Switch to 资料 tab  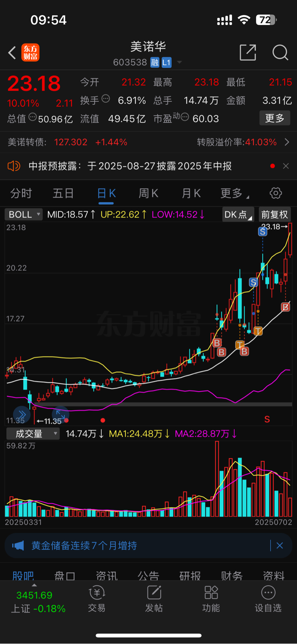click(274, 576)
